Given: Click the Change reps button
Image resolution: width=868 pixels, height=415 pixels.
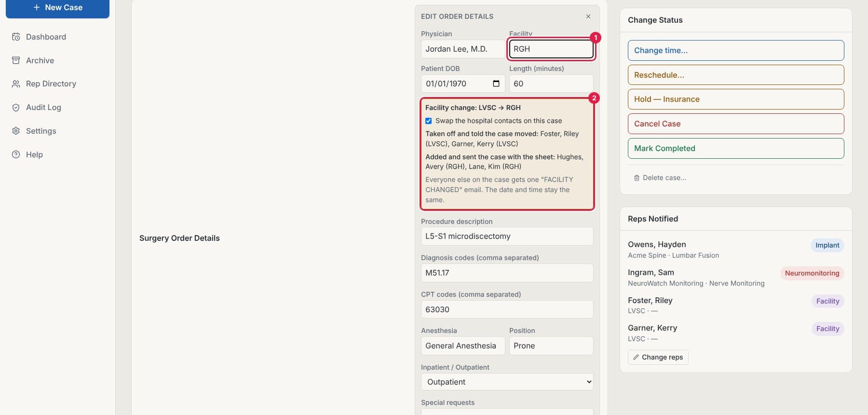Looking at the screenshot, I should [658, 357].
